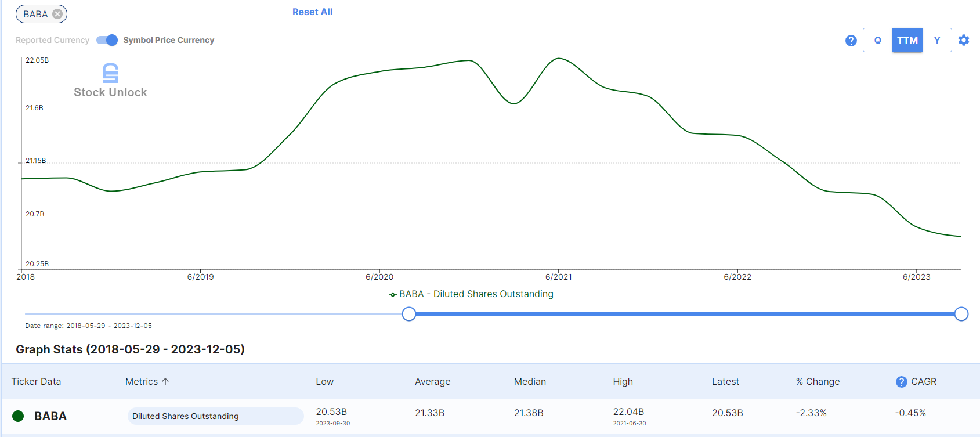Click the High column header
The image size is (980, 437).
click(623, 381)
